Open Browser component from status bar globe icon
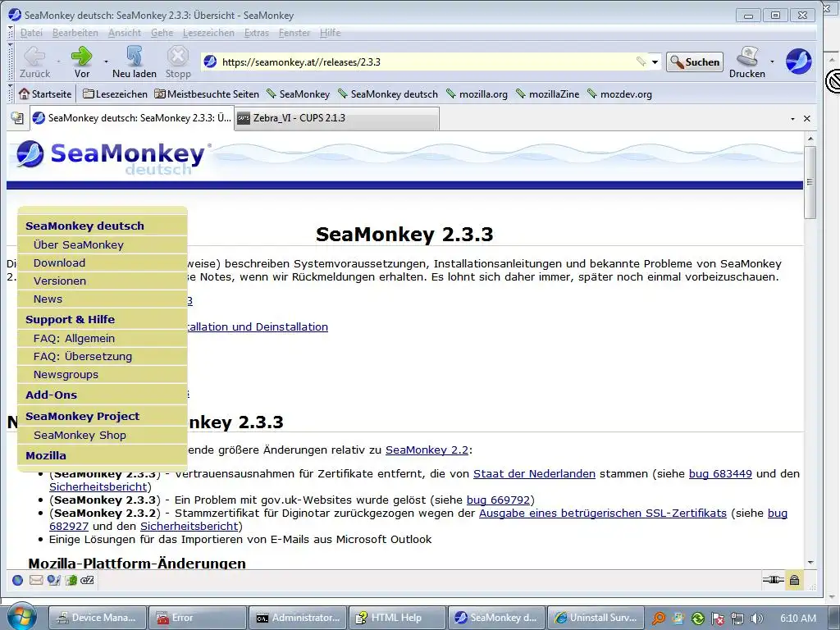This screenshot has height=630, width=840. tap(18, 580)
